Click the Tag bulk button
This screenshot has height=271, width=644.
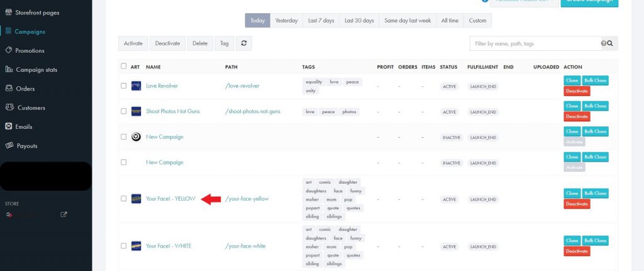coord(225,43)
